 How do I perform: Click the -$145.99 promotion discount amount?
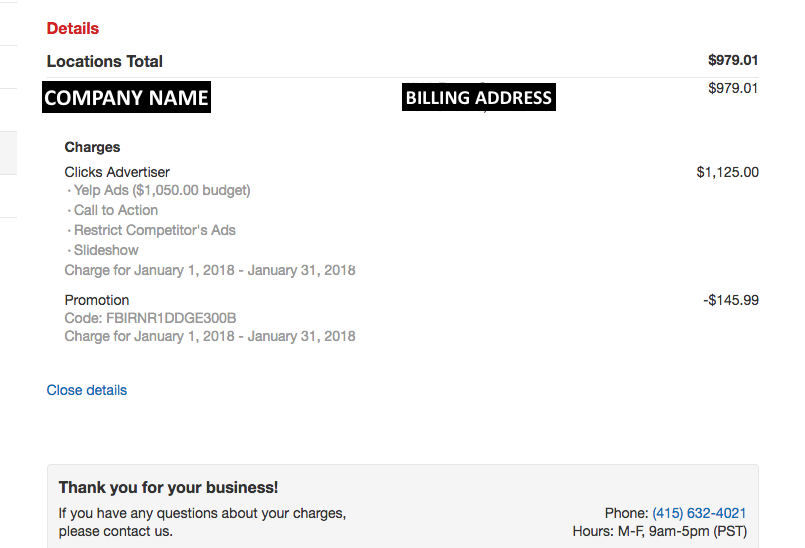(731, 300)
